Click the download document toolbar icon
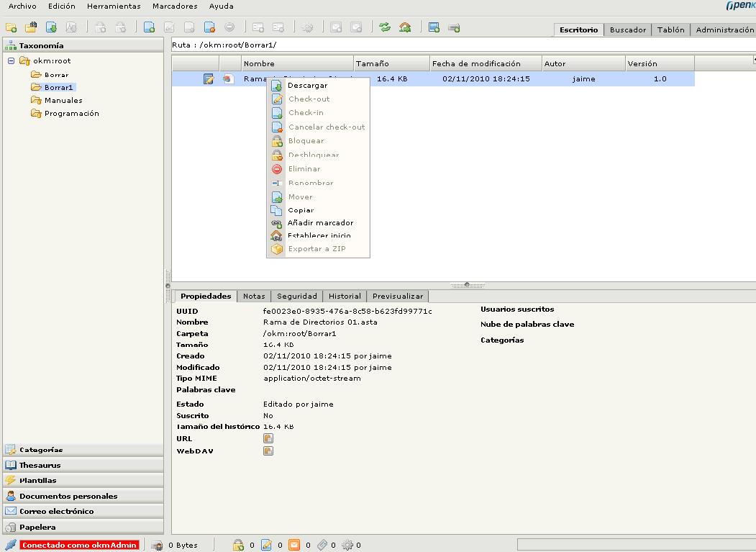The image size is (756, 552). click(x=51, y=27)
